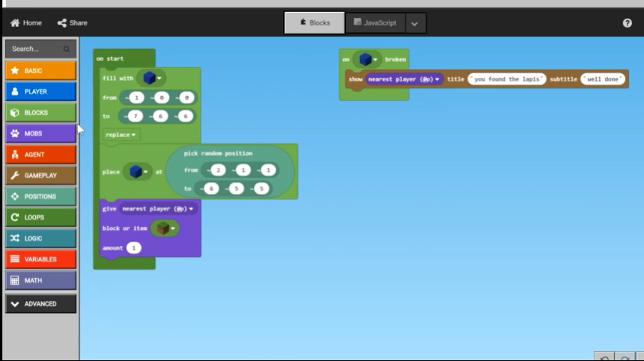Open the Agent blocks category
Viewport: 644px width, 361px height.
40,154
